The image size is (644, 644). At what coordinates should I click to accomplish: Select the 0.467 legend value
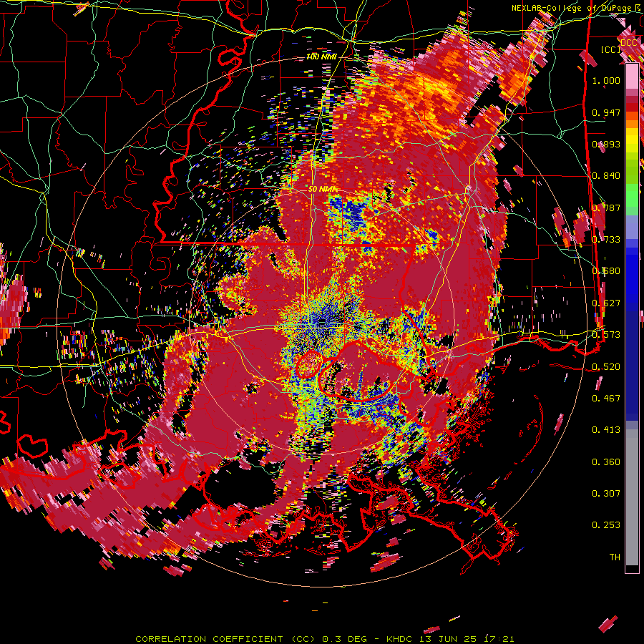pos(606,399)
